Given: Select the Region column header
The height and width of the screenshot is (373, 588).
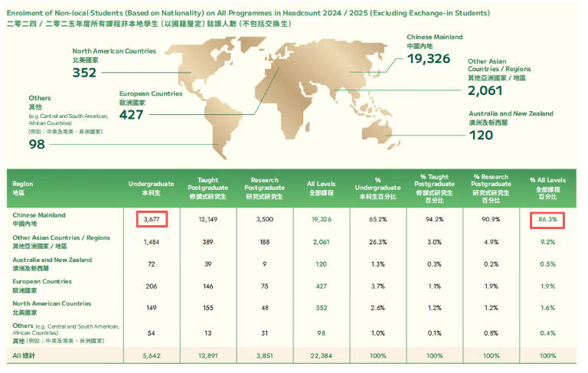Looking at the screenshot, I should coord(23,188).
